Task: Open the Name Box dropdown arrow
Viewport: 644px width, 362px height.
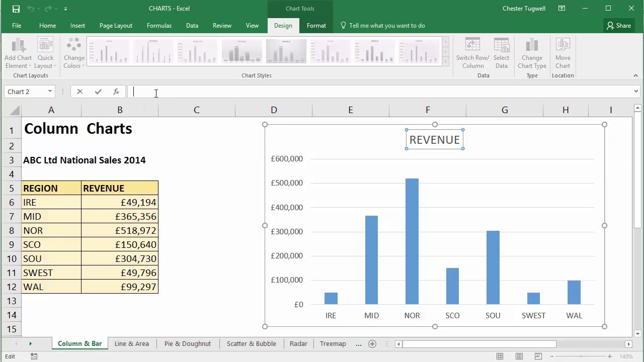Action: tap(50, 92)
